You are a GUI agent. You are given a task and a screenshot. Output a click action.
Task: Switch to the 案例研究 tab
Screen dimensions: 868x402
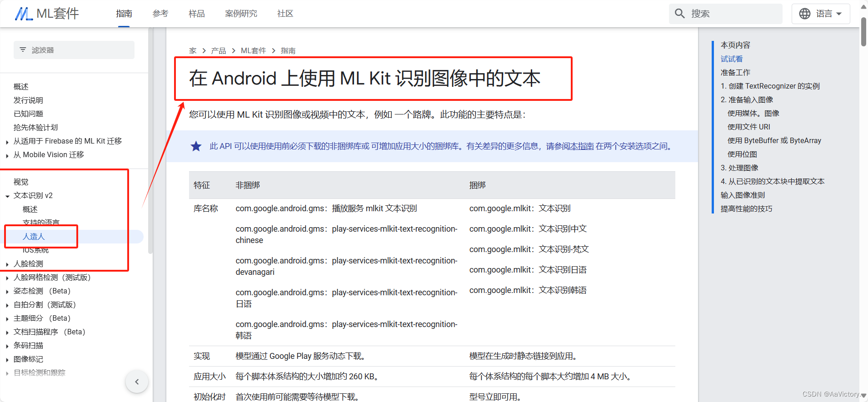point(241,14)
